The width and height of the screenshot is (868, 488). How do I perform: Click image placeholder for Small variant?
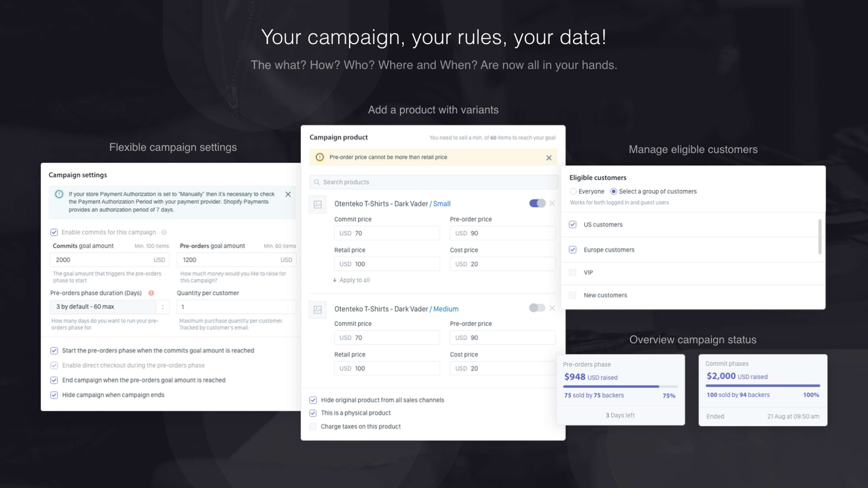pyautogui.click(x=317, y=204)
